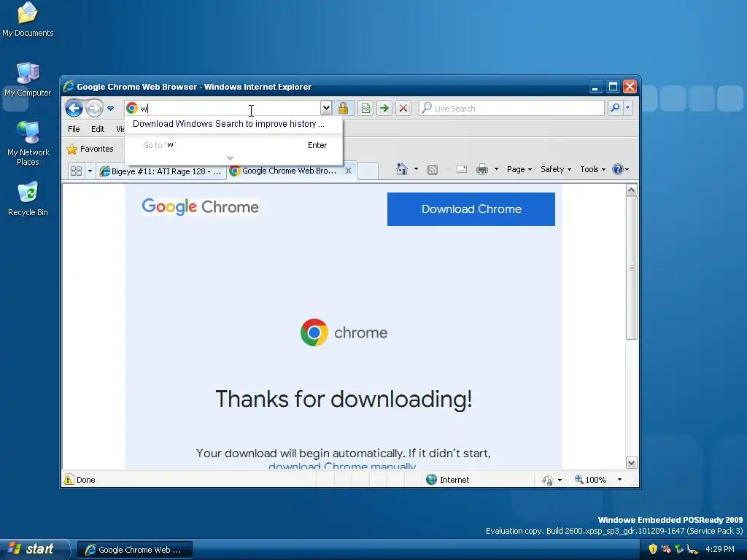
Task: Open the Edit menu
Action: (x=98, y=129)
